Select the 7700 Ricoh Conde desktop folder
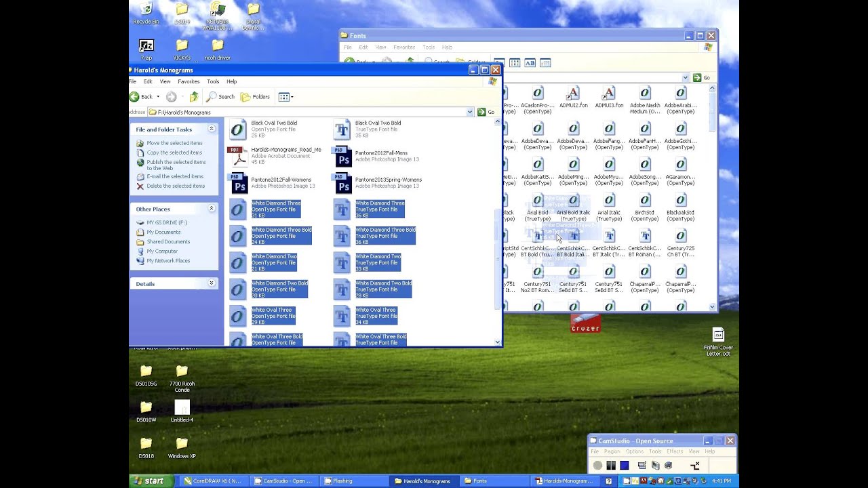 pyautogui.click(x=182, y=378)
